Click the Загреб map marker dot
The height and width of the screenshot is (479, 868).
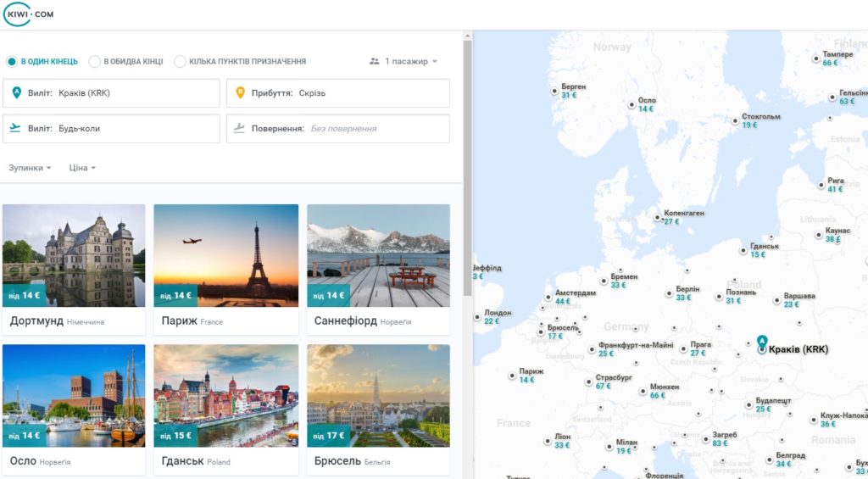click(x=706, y=439)
